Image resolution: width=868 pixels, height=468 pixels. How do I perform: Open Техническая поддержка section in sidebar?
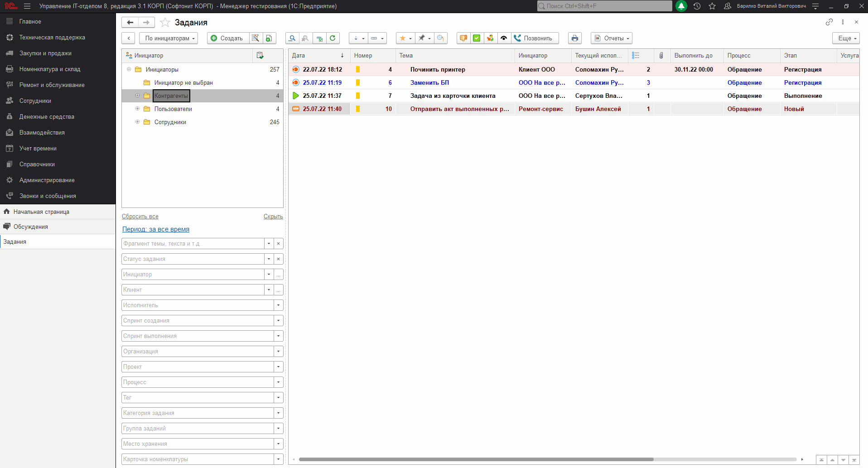(52, 37)
